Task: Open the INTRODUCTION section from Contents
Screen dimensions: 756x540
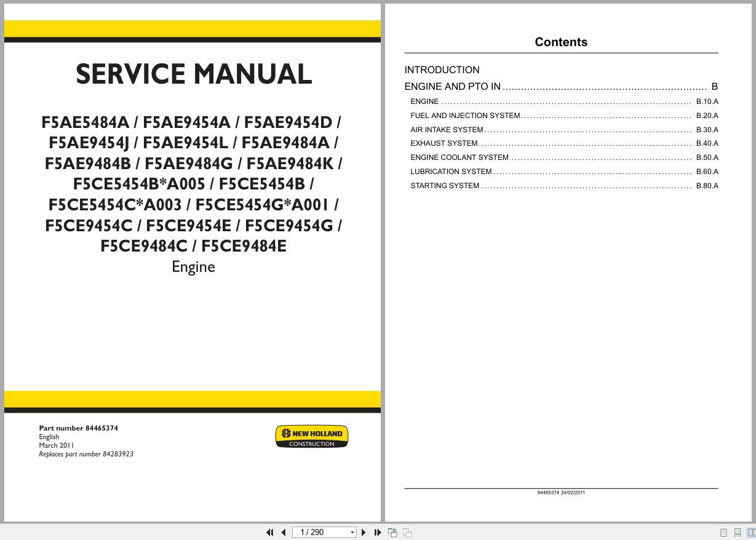Action: [x=442, y=69]
